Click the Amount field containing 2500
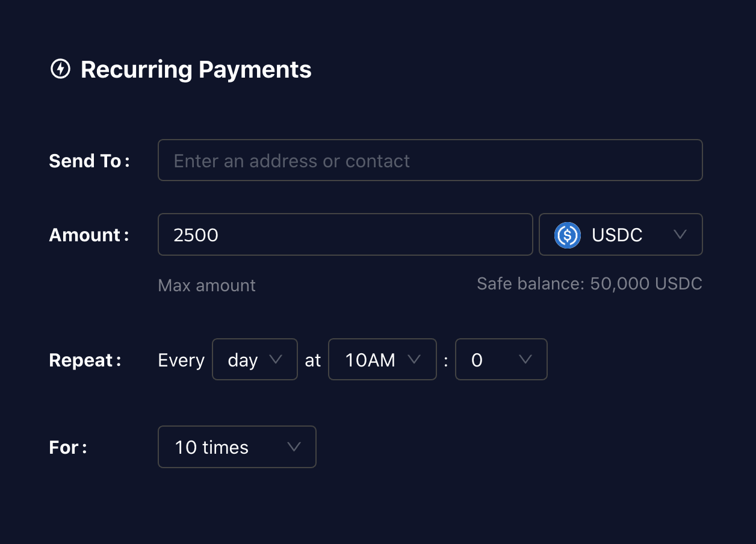 (345, 235)
